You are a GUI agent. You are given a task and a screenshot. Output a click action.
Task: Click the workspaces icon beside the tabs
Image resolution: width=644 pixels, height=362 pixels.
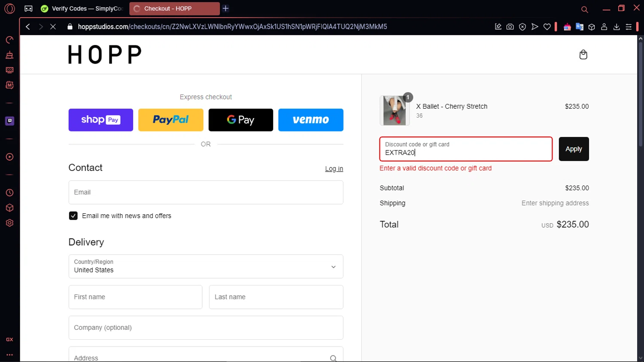28,9
